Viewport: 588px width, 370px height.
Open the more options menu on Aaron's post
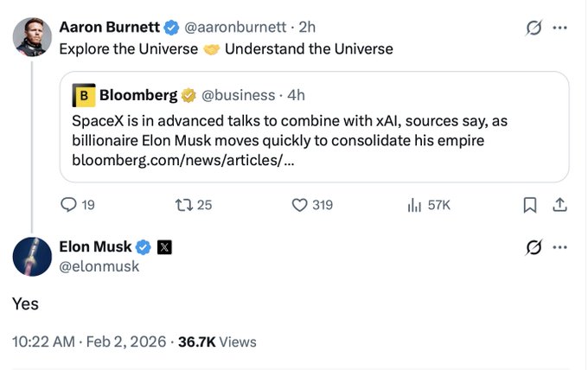pyautogui.click(x=560, y=28)
